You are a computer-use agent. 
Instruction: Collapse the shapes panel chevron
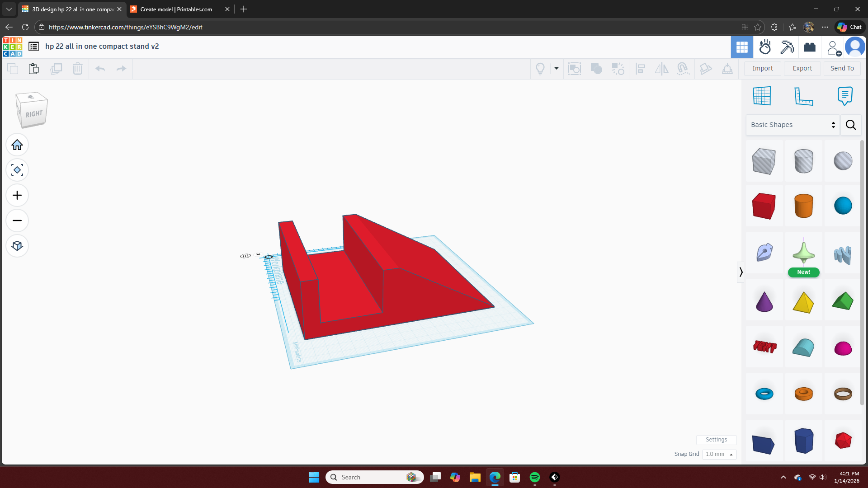point(741,272)
